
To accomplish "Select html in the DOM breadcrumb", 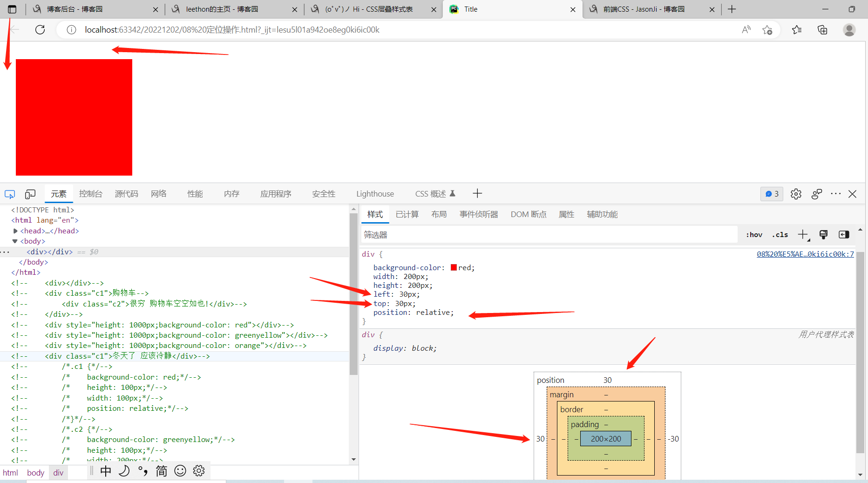I will coord(10,473).
